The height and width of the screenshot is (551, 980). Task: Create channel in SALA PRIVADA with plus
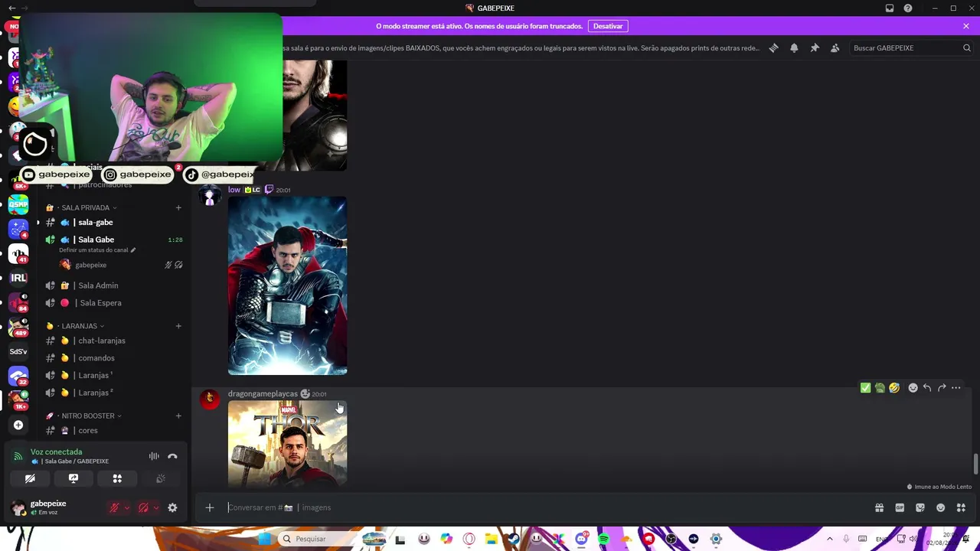coord(178,207)
